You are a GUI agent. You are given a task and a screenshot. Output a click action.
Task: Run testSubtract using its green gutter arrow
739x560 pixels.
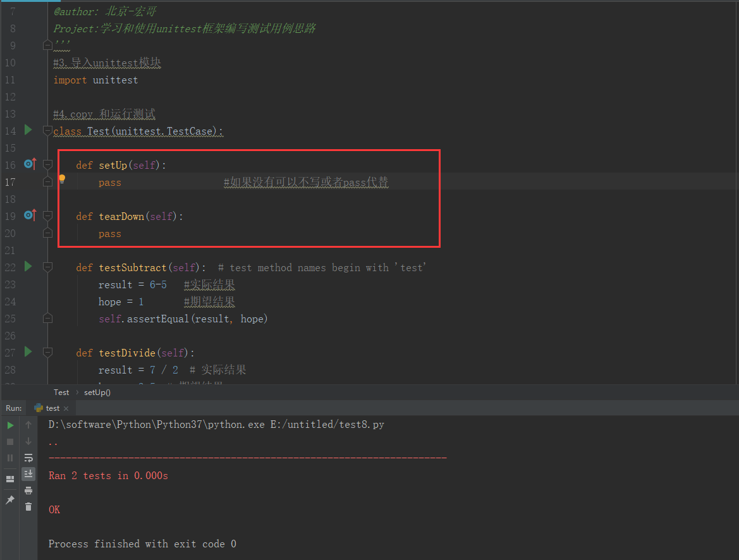(28, 266)
